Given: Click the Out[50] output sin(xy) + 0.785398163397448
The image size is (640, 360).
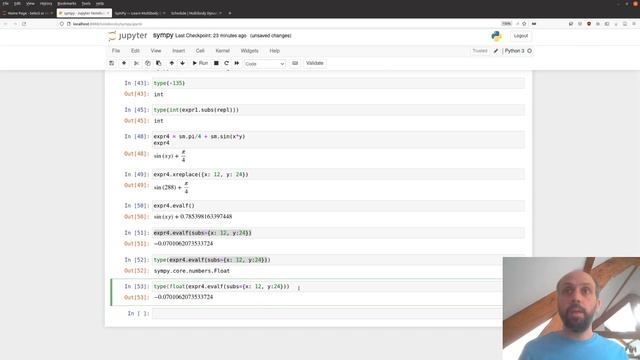Looking at the screenshot, I should 193,217.
